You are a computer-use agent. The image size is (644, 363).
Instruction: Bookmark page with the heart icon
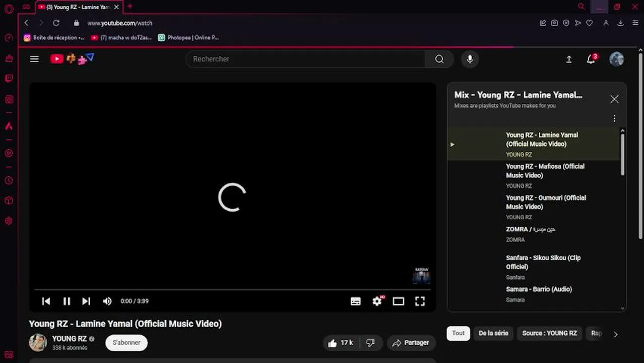tap(589, 23)
